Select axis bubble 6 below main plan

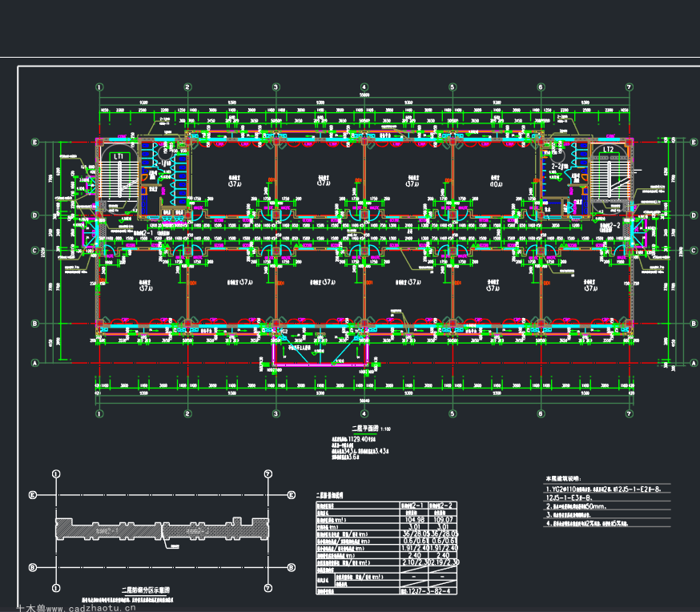tap(541, 414)
